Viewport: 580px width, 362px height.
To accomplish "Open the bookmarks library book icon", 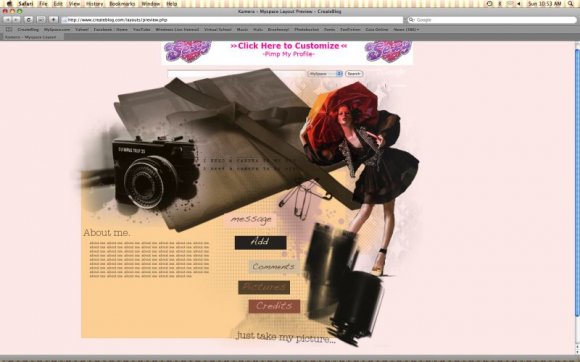I will point(9,29).
